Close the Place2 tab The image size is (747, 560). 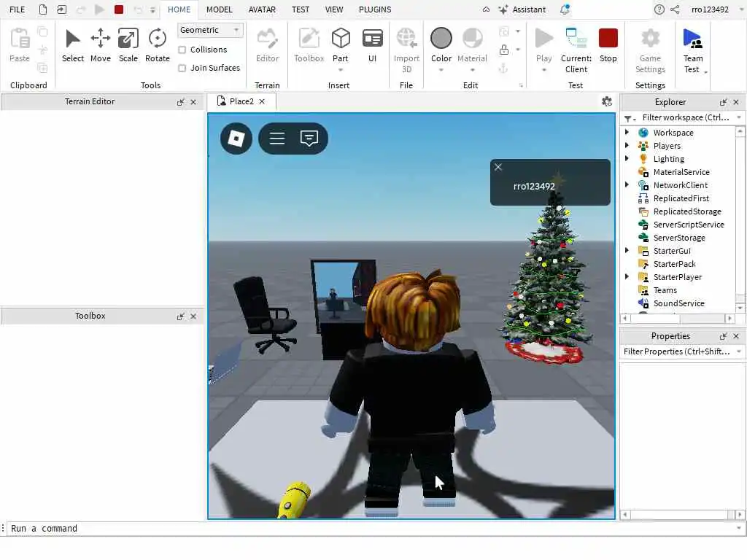coord(262,101)
